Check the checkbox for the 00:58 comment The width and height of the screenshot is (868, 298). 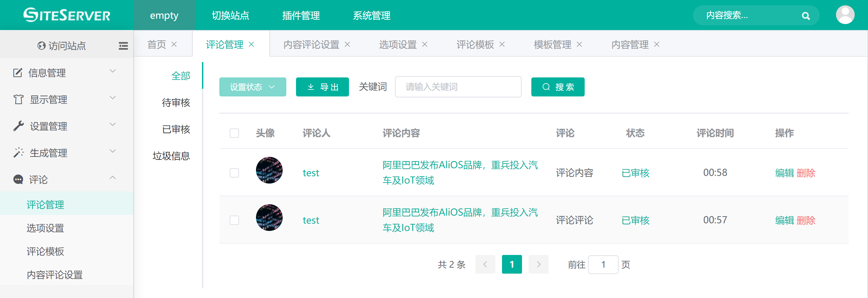(x=234, y=173)
